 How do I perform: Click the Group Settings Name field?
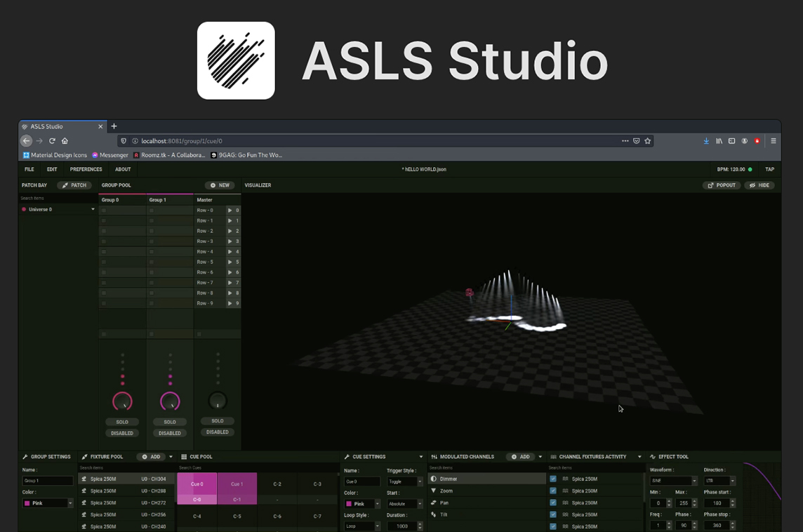pos(48,481)
